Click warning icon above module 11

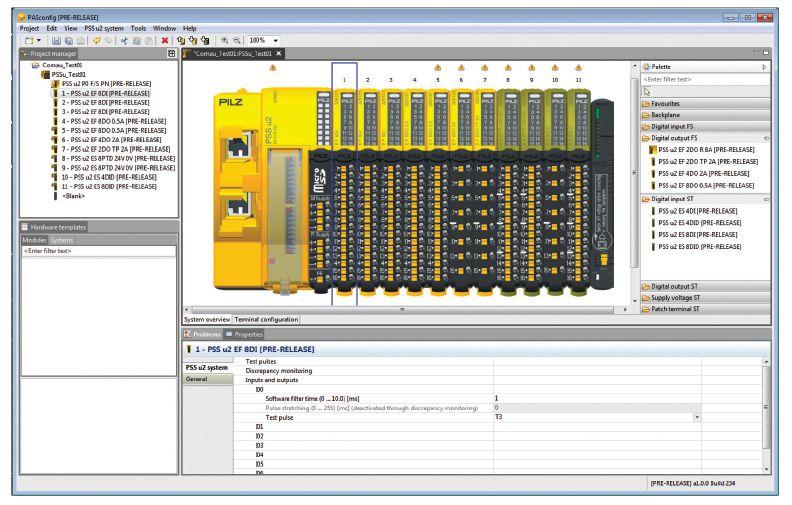click(x=578, y=68)
